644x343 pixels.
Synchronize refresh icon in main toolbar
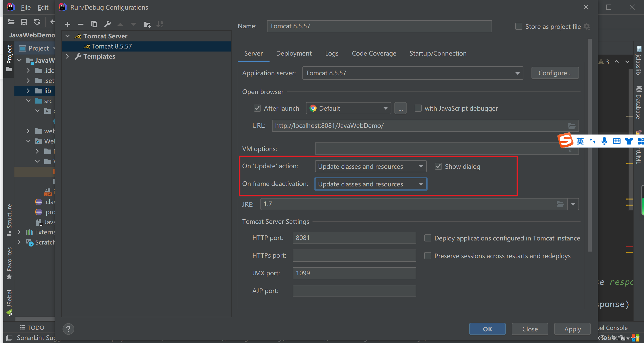pyautogui.click(x=37, y=22)
